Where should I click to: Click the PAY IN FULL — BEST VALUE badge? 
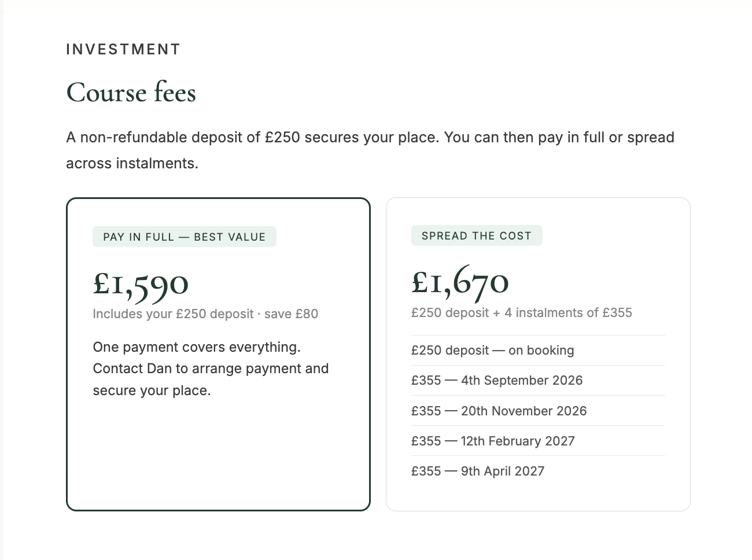185,237
